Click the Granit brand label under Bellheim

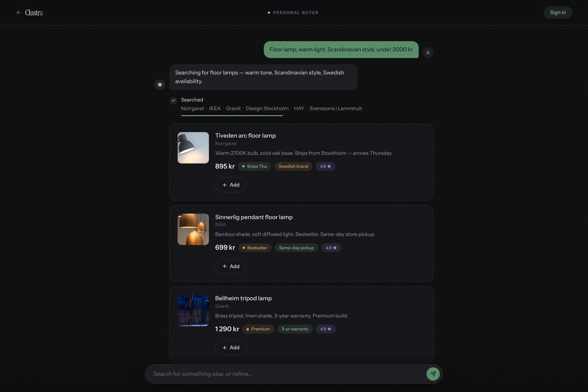222,306
